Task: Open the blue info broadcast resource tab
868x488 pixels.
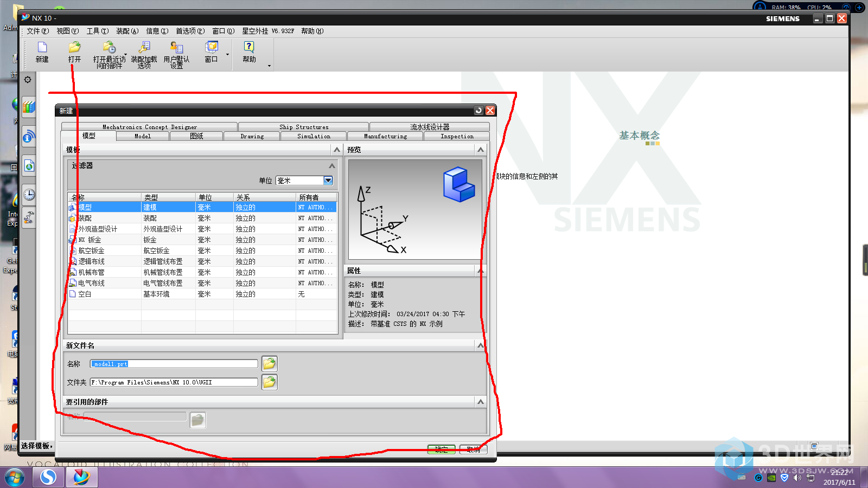Action: pyautogui.click(x=29, y=137)
